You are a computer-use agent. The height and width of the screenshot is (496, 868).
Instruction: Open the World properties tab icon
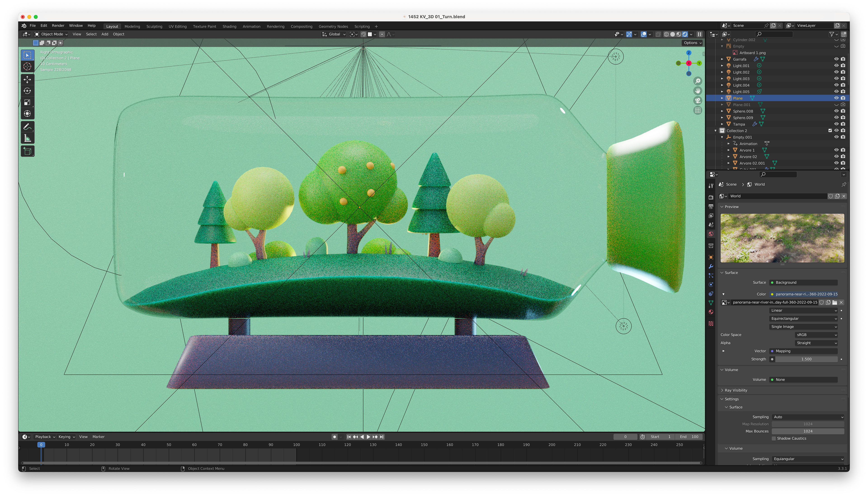711,234
